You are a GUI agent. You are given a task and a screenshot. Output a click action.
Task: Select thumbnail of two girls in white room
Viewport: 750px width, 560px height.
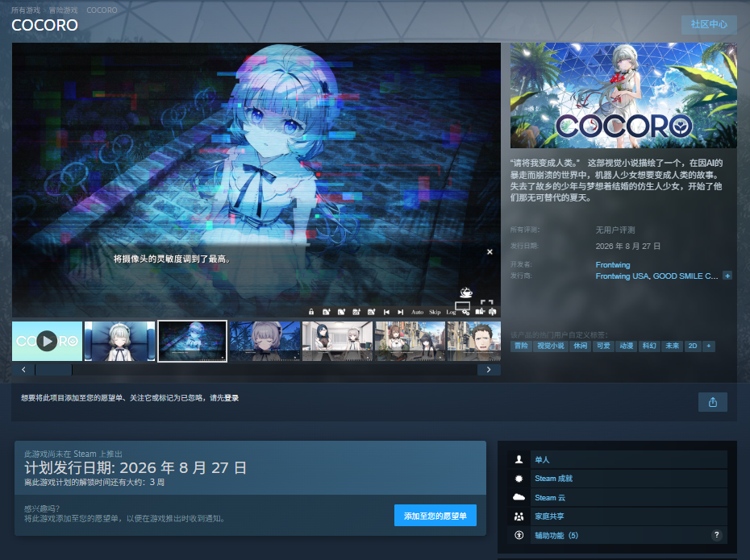pos(337,341)
